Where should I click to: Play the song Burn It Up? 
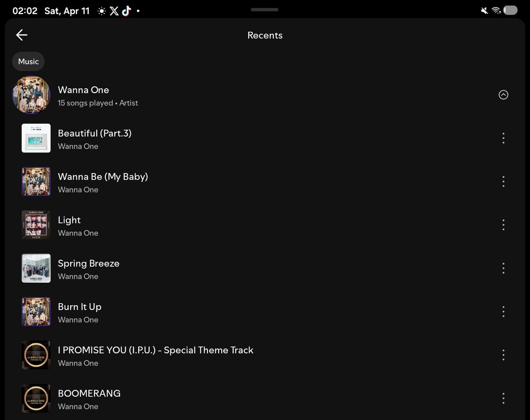pyautogui.click(x=265, y=311)
